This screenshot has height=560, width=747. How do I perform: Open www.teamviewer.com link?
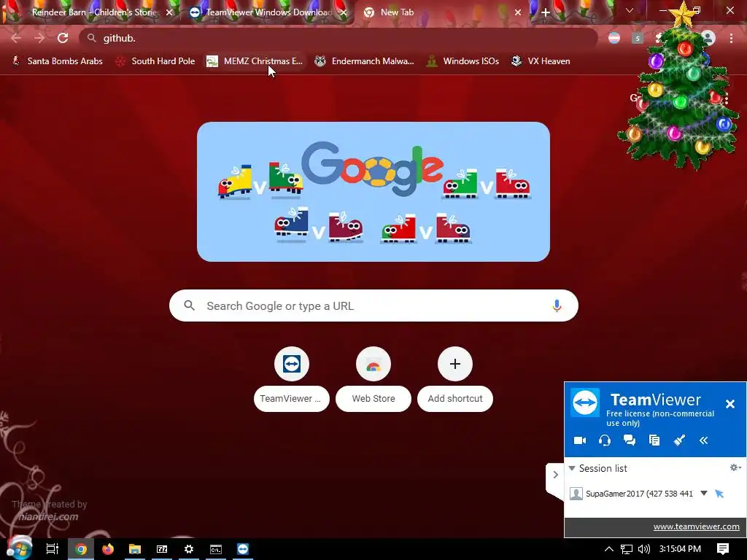pos(696,526)
